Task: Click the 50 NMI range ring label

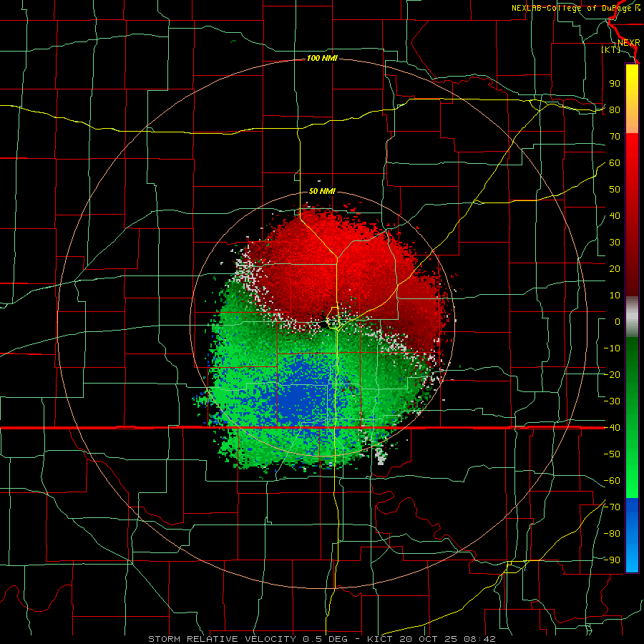Action: (x=323, y=191)
